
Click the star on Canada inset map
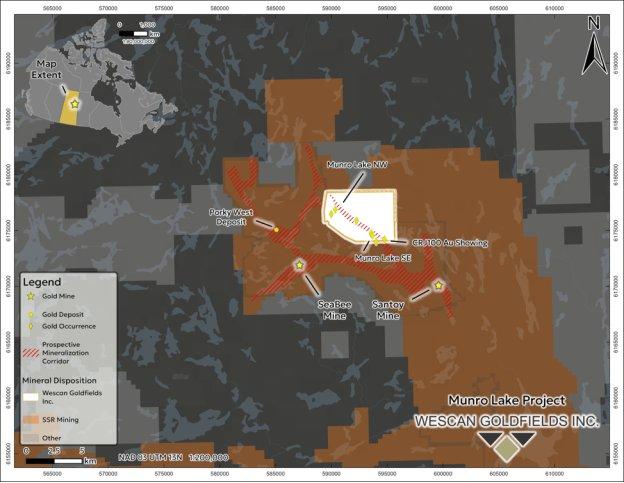pos(75,104)
